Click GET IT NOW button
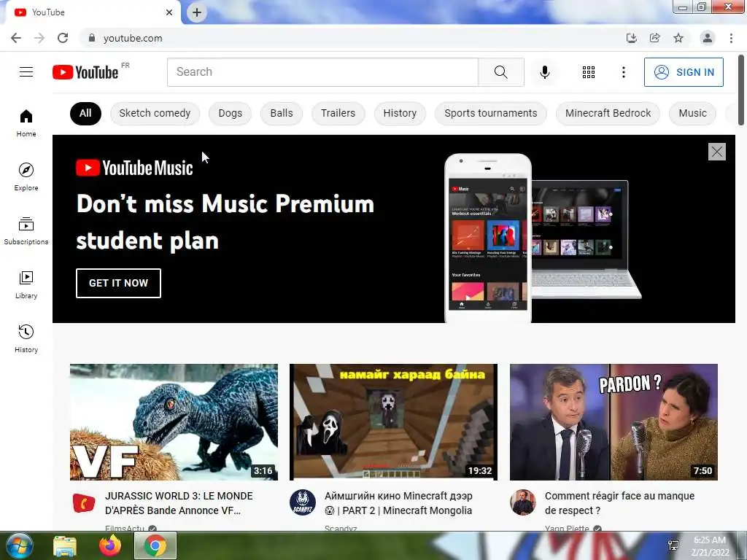 point(118,284)
